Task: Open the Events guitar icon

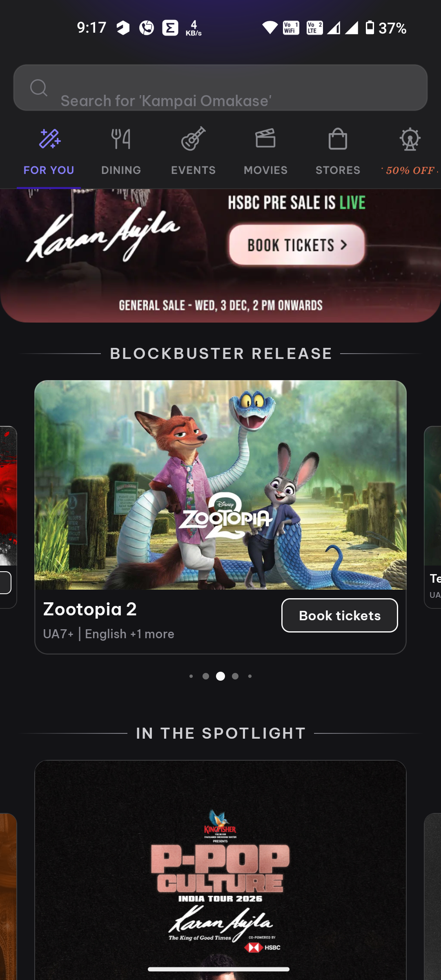Action: [193, 139]
